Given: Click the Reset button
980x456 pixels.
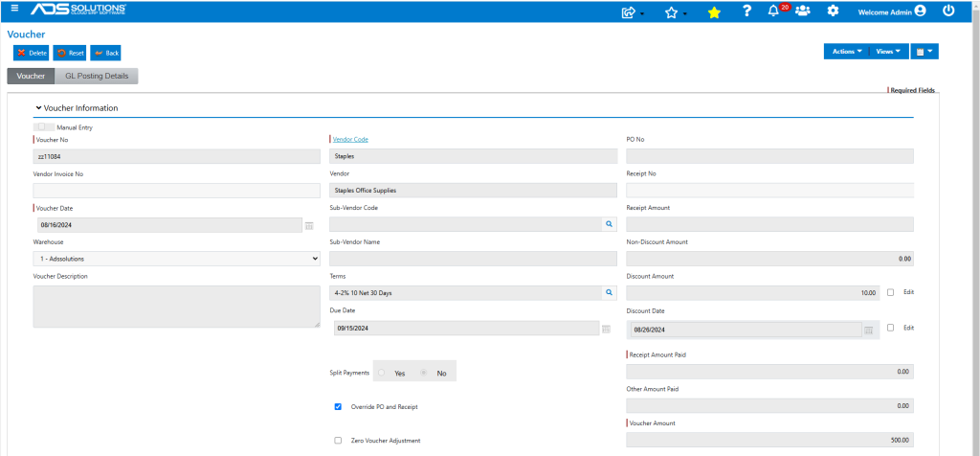Looking at the screenshot, I should tap(70, 54).
